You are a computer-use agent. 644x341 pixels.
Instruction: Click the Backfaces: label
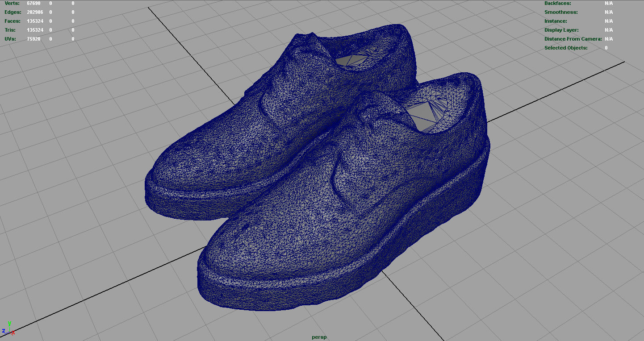pos(558,3)
